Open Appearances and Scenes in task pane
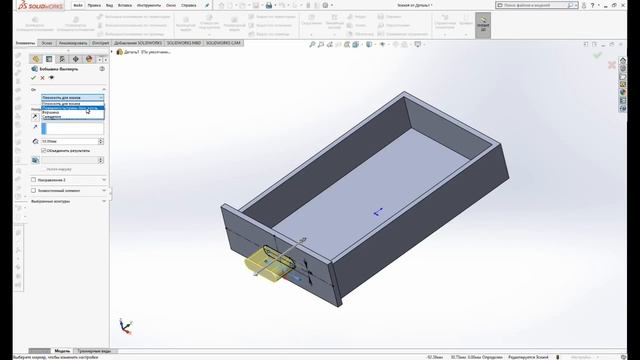 click(x=623, y=93)
